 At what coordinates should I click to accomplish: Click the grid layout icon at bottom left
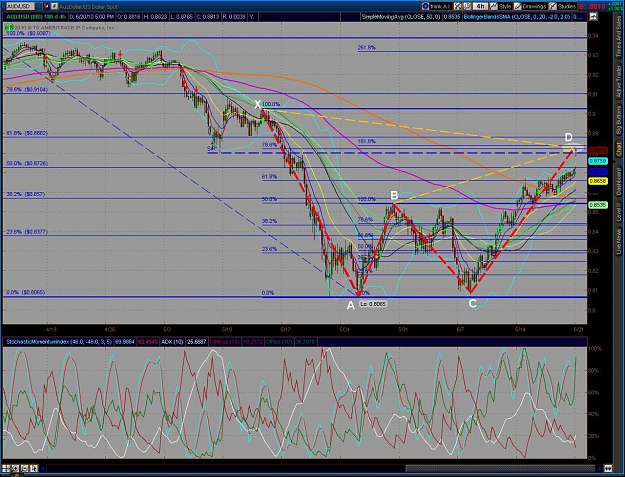pos(6,468)
